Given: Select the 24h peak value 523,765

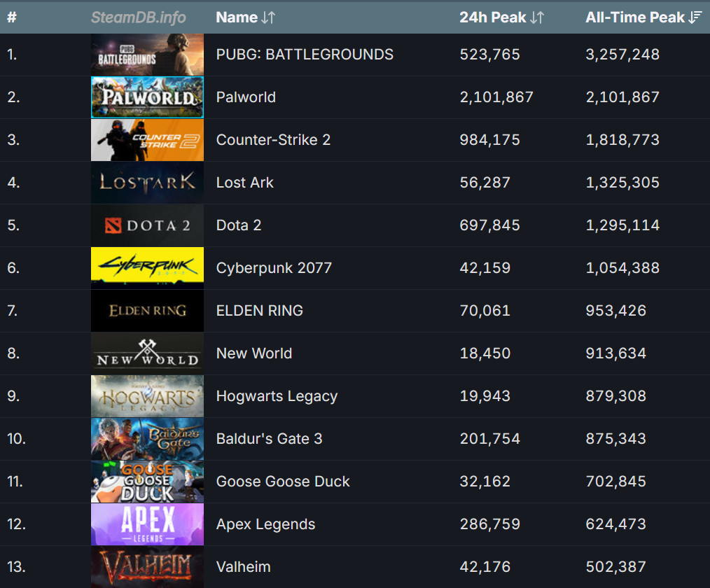Looking at the screenshot, I should pyautogui.click(x=489, y=55).
